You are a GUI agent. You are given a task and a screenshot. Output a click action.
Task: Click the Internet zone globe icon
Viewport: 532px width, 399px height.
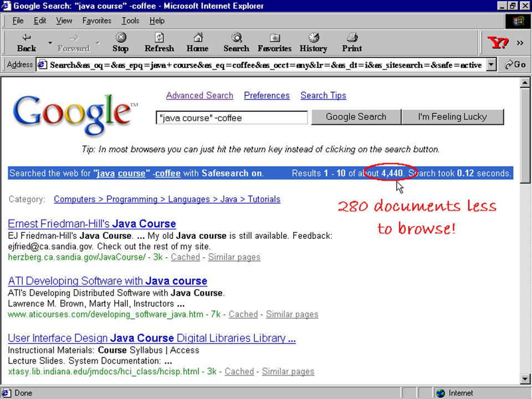coord(441,393)
